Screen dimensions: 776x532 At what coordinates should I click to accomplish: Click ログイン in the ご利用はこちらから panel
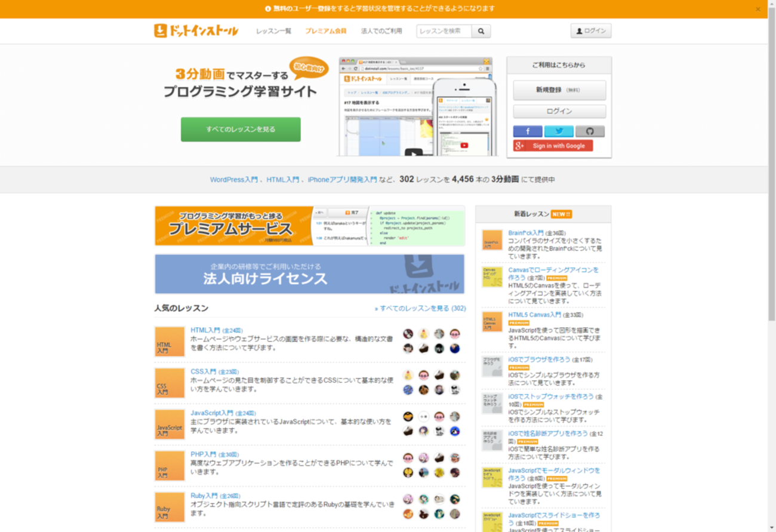pyautogui.click(x=559, y=112)
